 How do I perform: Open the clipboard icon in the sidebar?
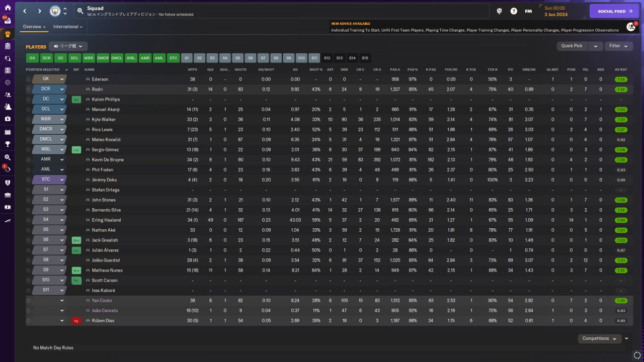click(8, 46)
